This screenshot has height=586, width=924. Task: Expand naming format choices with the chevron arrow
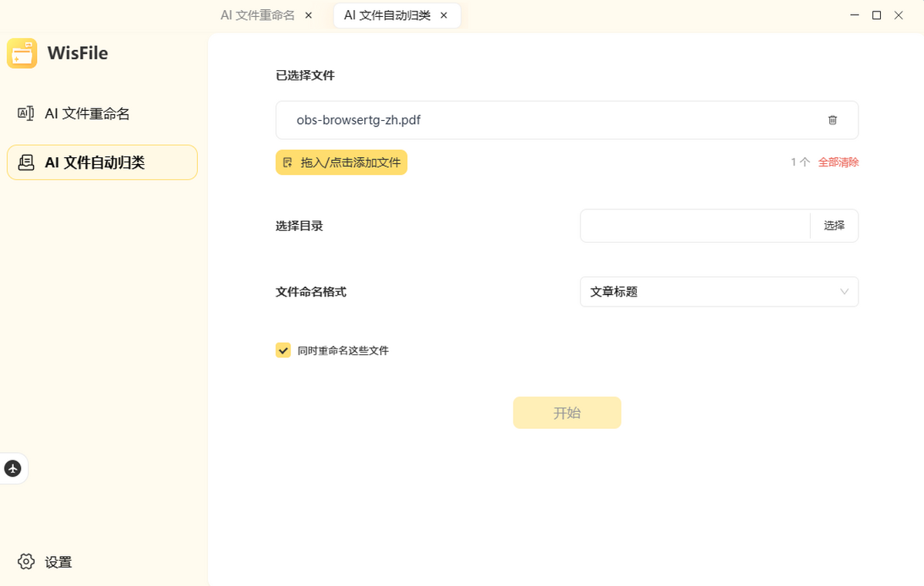(x=845, y=291)
